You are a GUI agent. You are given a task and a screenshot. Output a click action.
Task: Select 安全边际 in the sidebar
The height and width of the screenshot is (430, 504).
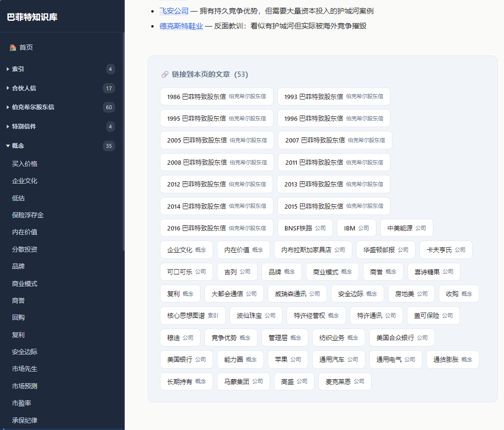[x=25, y=352]
